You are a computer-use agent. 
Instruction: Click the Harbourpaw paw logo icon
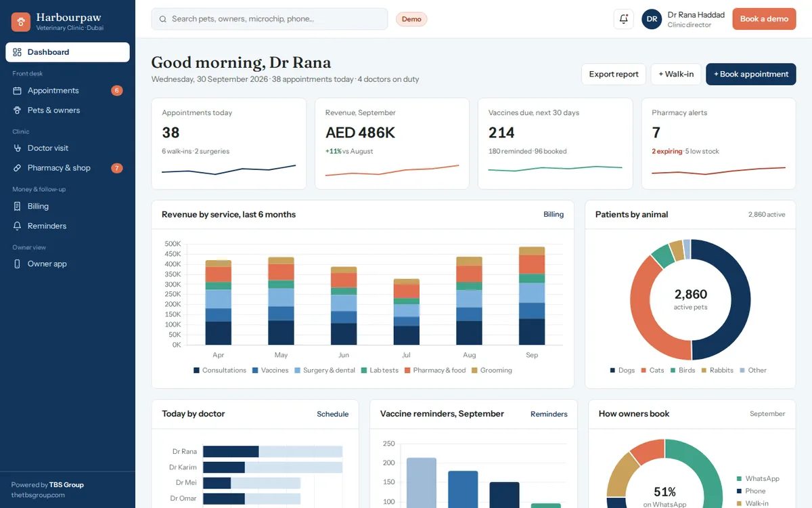click(x=21, y=22)
